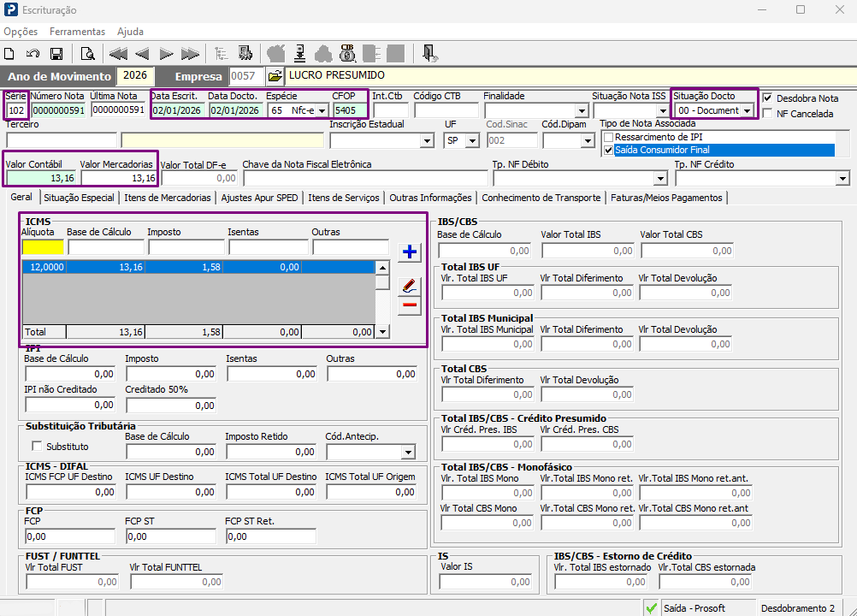Select the Geral tab
This screenshot has height=616, width=857.
(21, 197)
